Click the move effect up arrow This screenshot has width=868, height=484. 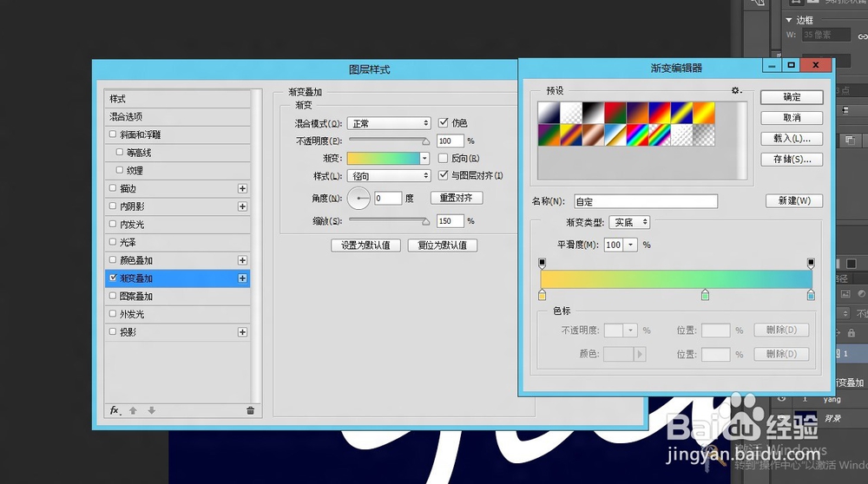coord(133,410)
